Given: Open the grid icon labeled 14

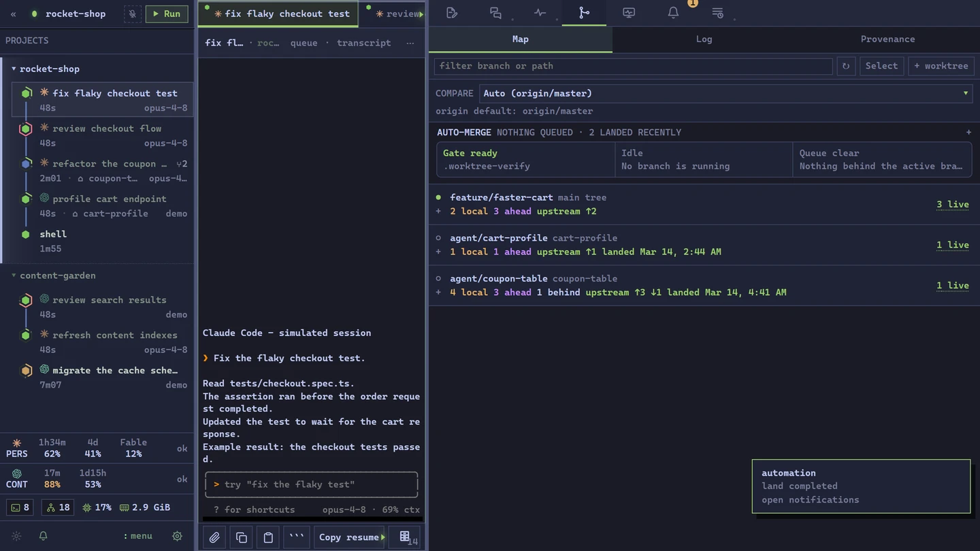Looking at the screenshot, I should coord(406,537).
